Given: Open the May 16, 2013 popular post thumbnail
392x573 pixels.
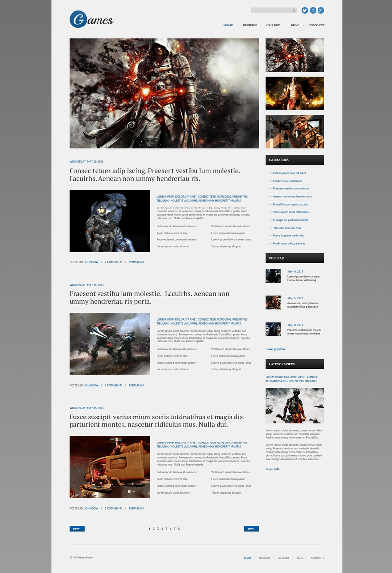Looking at the screenshot, I should (273, 276).
